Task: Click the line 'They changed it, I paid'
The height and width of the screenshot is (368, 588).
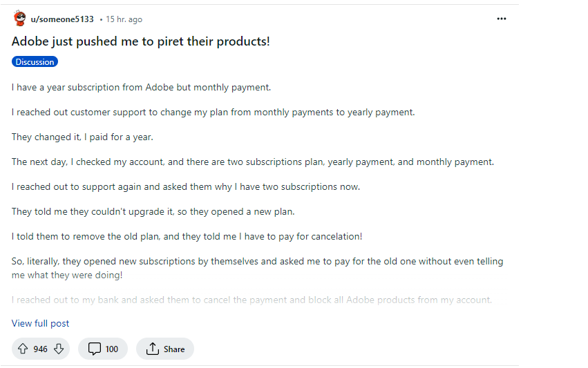Action: tap(82, 137)
